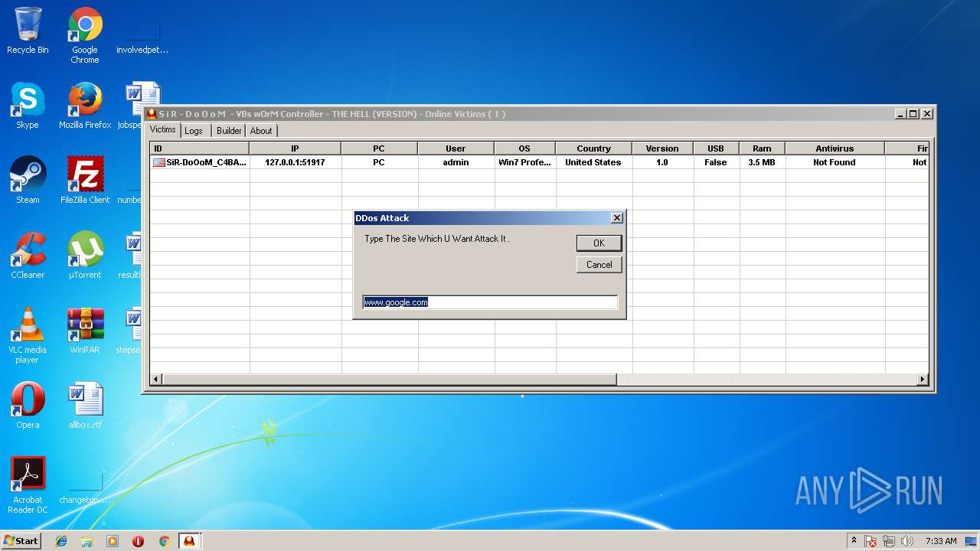
Task: Click the Antivirus column header
Action: (x=835, y=148)
